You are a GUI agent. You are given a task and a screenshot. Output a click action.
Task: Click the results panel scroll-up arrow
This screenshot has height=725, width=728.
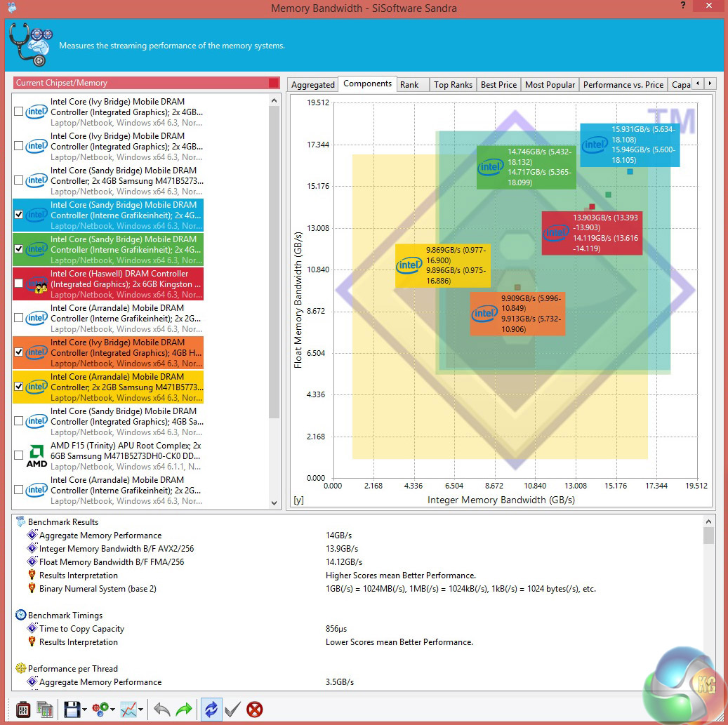[708, 521]
